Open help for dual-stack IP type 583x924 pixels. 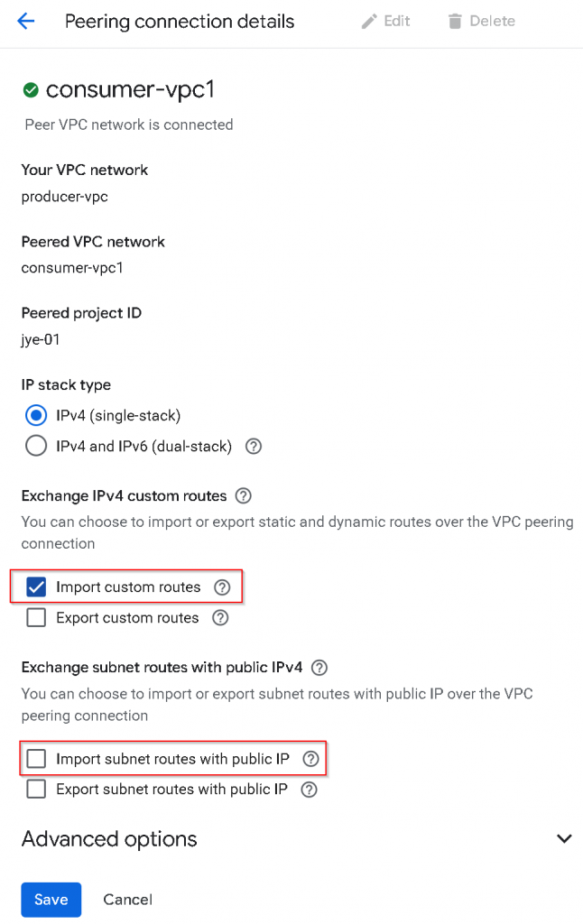tap(254, 446)
